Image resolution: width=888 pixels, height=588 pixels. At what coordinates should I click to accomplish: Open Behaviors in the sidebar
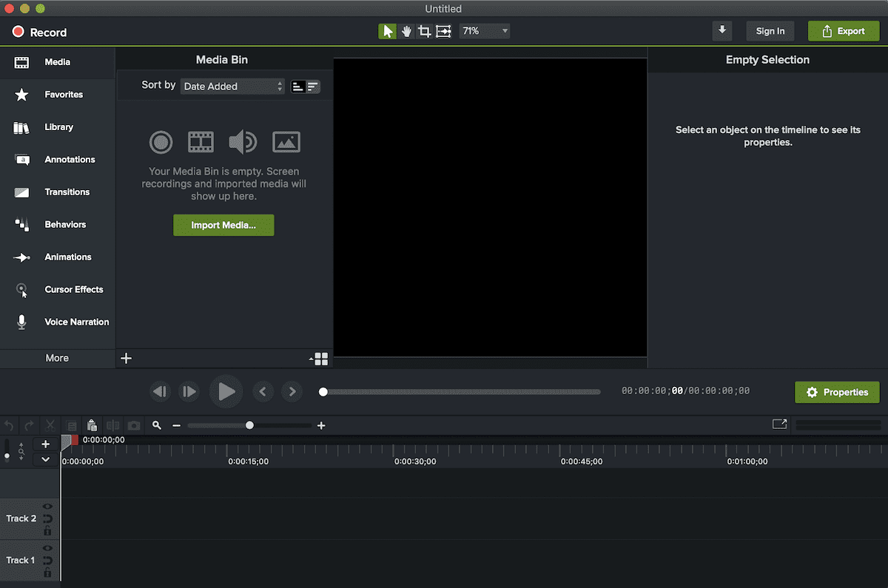click(x=67, y=224)
